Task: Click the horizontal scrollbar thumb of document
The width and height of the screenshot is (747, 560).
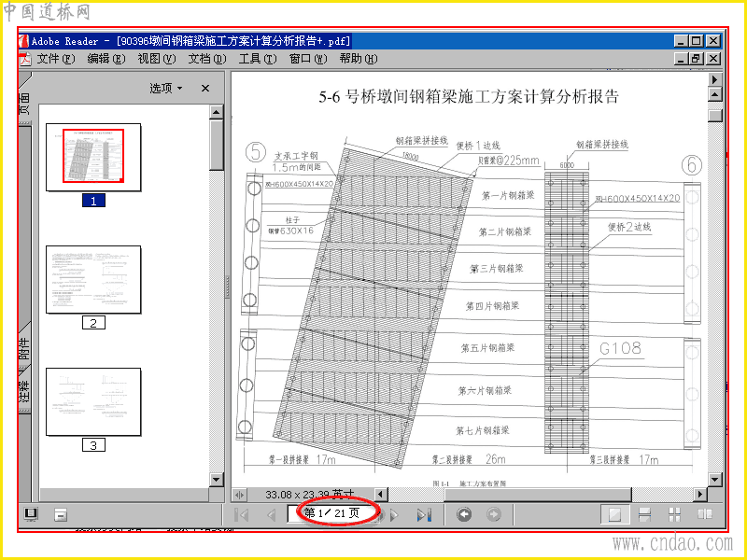Action: pyautogui.click(x=537, y=495)
